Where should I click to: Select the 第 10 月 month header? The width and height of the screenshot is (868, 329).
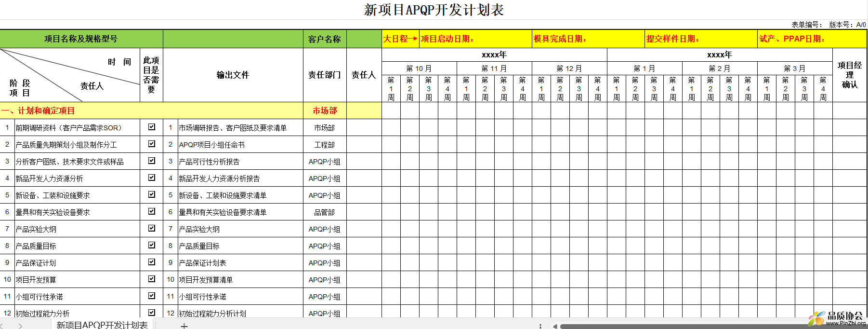coord(419,69)
